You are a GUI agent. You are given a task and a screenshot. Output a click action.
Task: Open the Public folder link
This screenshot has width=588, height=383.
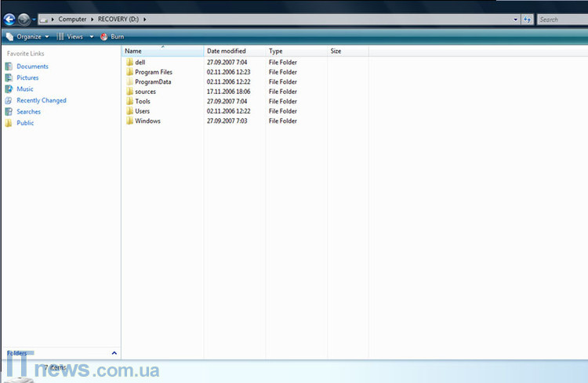(x=25, y=123)
